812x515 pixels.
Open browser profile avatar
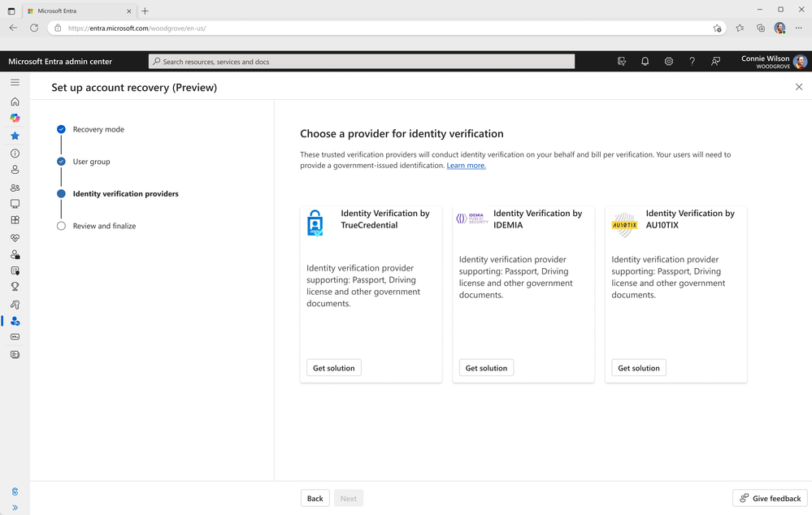(779, 28)
